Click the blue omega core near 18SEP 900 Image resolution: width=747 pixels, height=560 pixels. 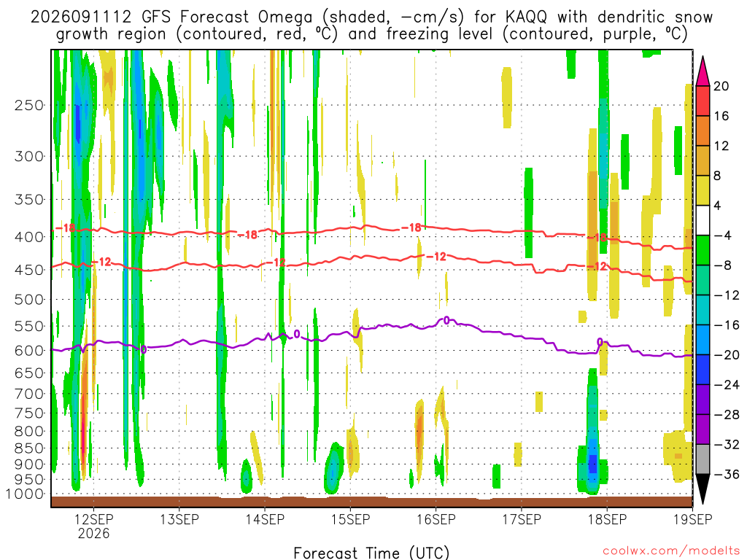(592, 463)
